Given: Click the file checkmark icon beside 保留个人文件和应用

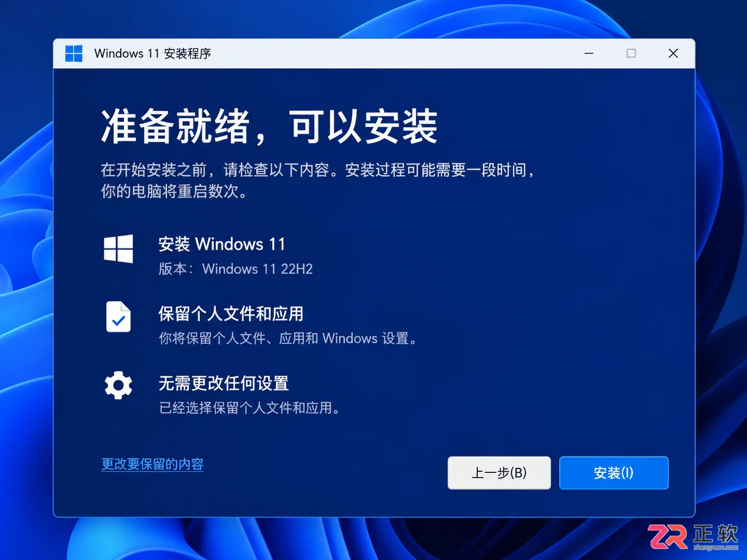Looking at the screenshot, I should tap(118, 316).
